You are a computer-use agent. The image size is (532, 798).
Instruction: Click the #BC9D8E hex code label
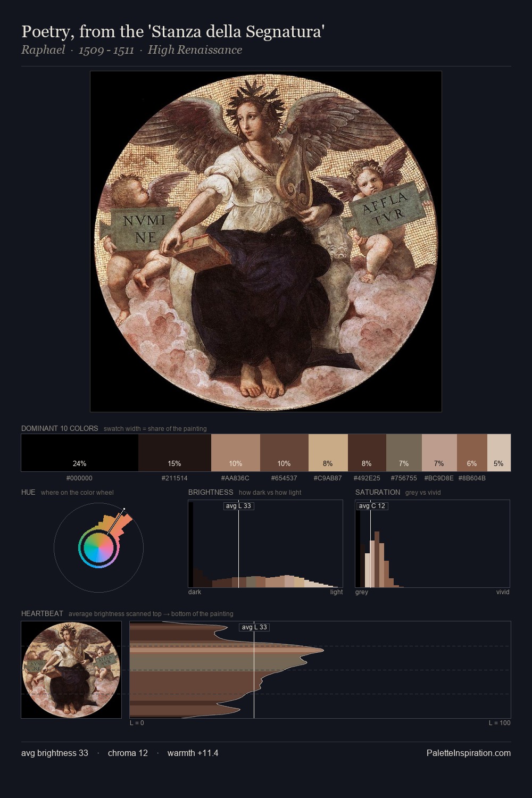tap(439, 478)
